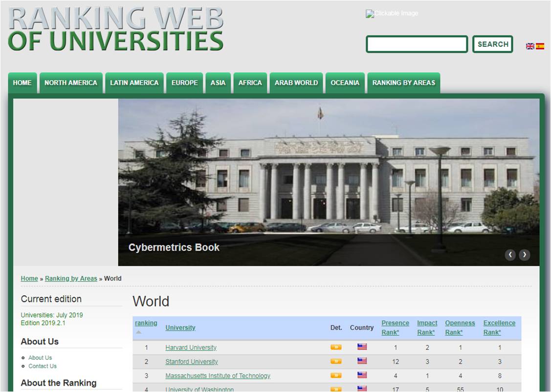The width and height of the screenshot is (551, 392).
Task: Open Harvard University link
Action: click(x=191, y=348)
